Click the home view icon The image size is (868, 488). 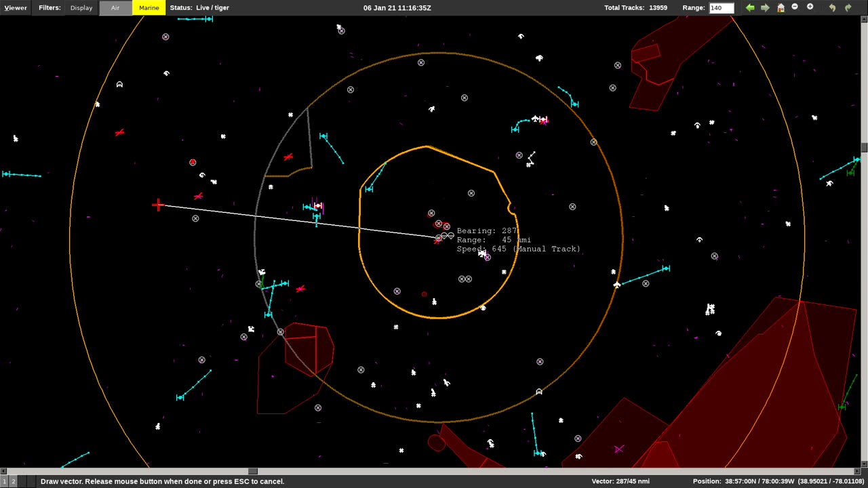781,7
